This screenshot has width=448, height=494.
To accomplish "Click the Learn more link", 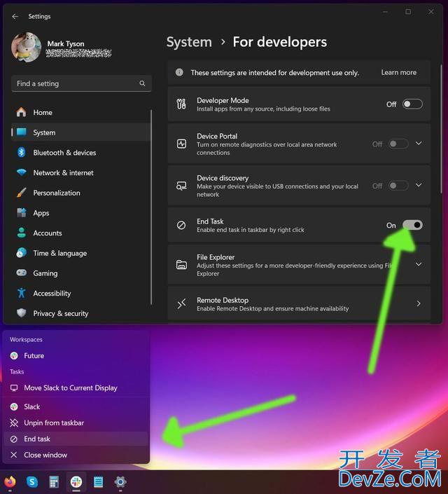I will coord(398,72).
